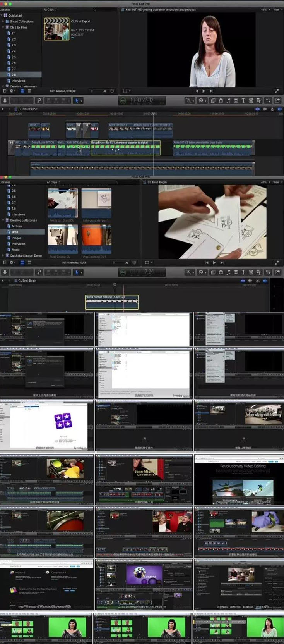Go to previous edit in CL Final Export viewer
Image resolution: width=284 pixels, height=644 pixels.
point(196,91)
